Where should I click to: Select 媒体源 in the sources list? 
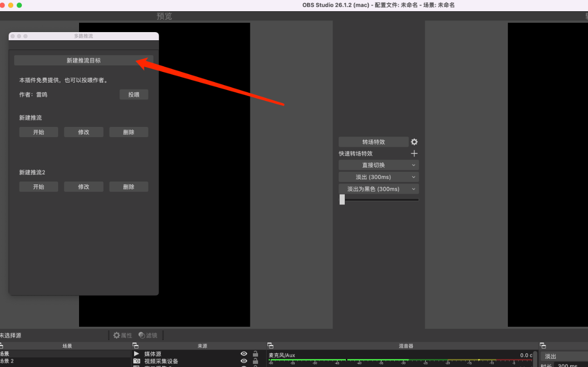(x=153, y=354)
